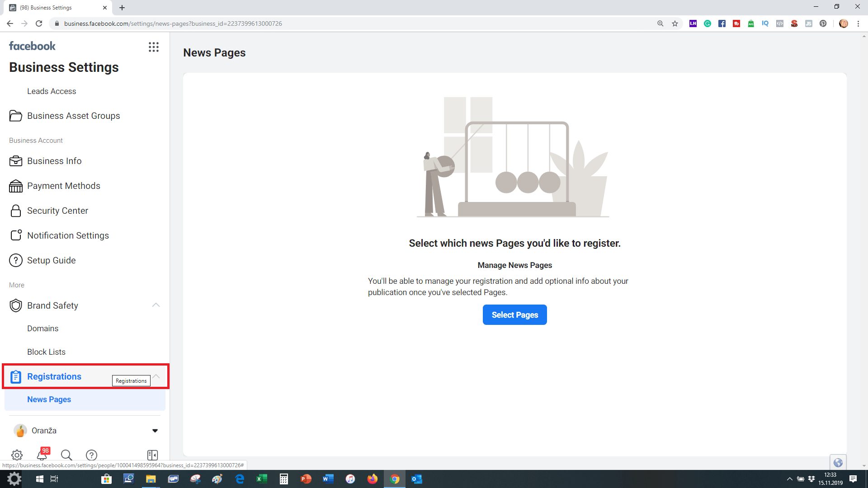
Task: Bookmark this page with the star icon
Action: 675,23
